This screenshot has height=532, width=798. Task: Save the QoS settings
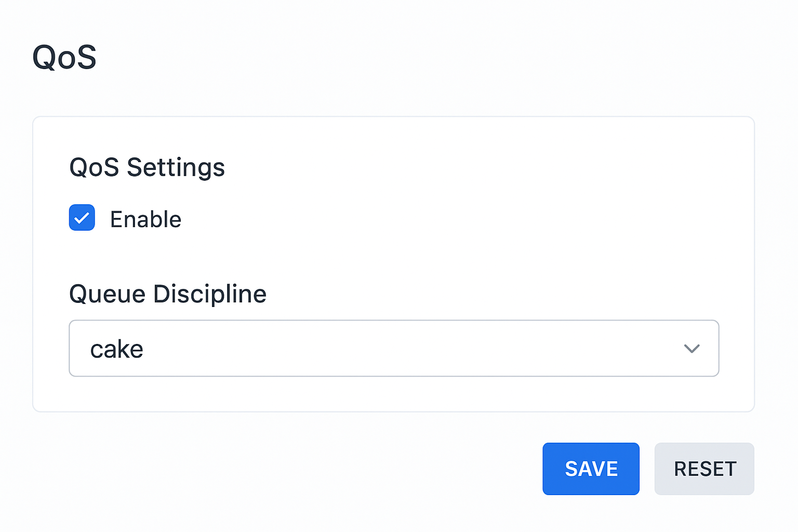tap(591, 469)
